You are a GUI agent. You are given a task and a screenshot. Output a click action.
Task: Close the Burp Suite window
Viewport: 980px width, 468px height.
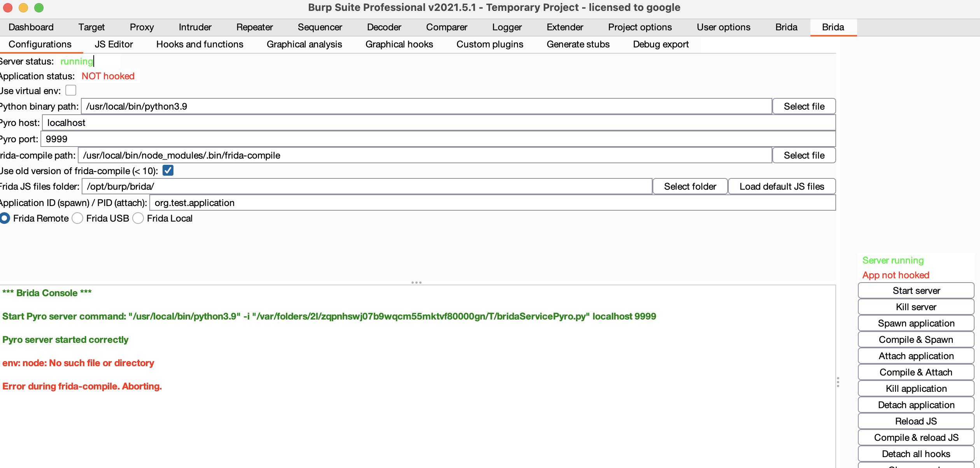click(x=8, y=7)
